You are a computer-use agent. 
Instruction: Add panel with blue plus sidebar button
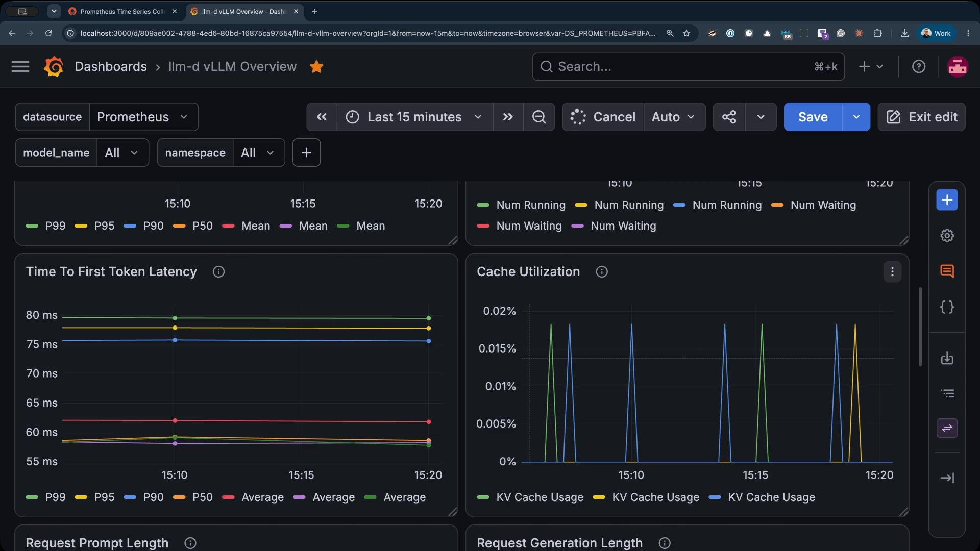coord(947,200)
